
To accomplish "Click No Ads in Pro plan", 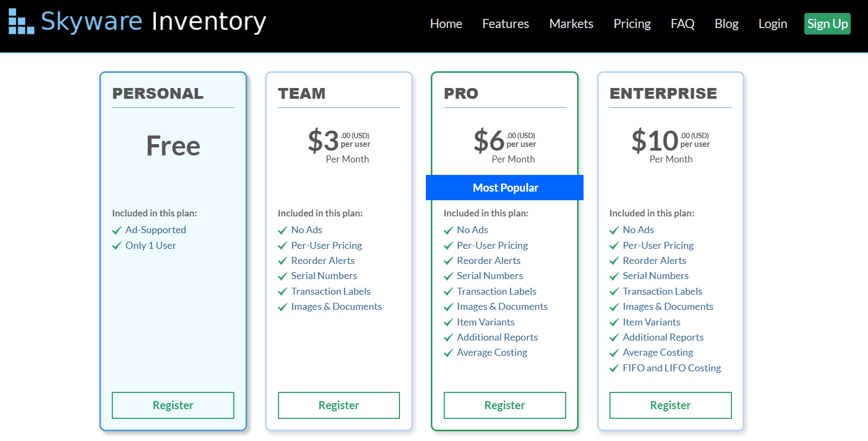I will pyautogui.click(x=472, y=230).
